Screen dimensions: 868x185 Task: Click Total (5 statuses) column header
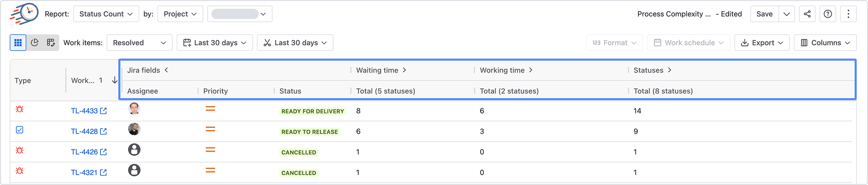[386, 91]
